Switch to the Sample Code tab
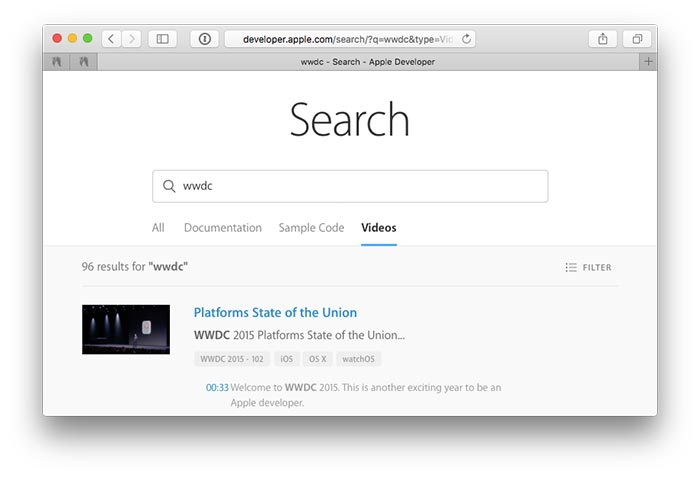 [x=311, y=228]
